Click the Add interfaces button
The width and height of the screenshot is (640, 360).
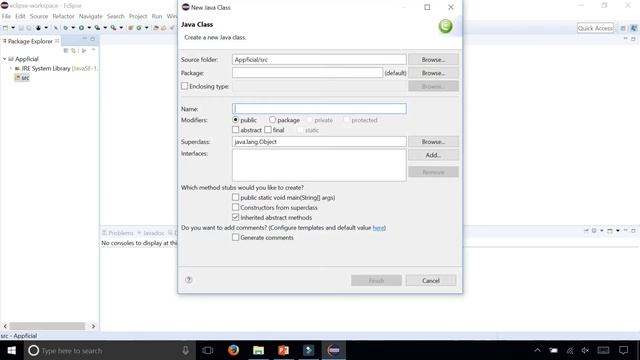click(x=433, y=155)
